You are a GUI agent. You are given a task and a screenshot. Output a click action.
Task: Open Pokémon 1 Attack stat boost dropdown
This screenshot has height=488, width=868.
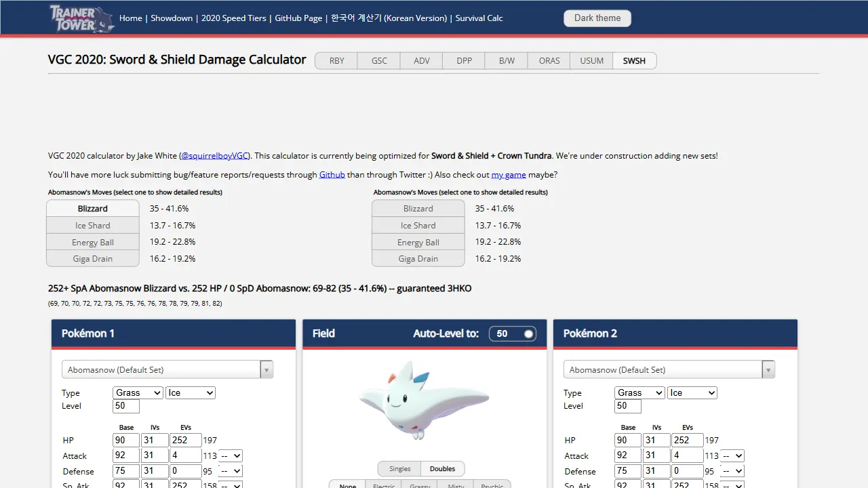coord(231,456)
